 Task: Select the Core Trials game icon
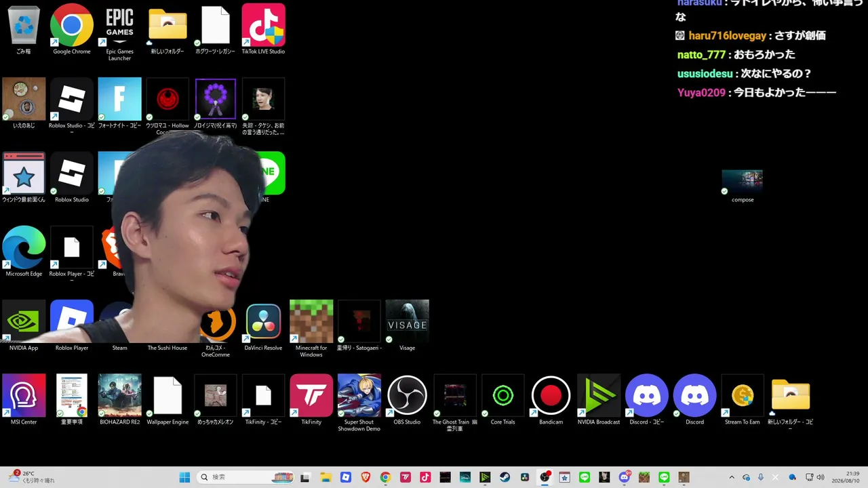(503, 400)
